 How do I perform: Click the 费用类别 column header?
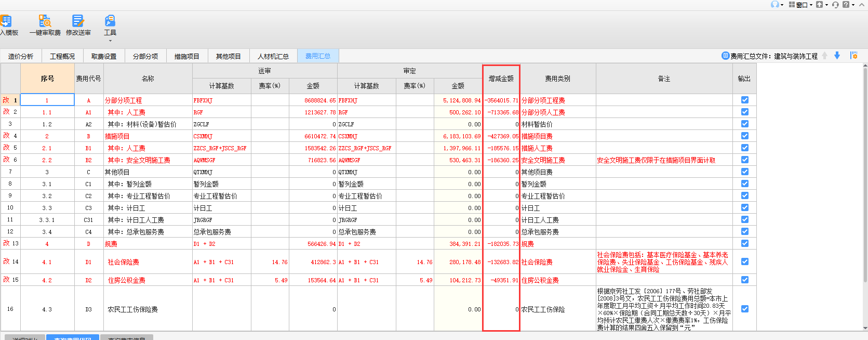557,79
